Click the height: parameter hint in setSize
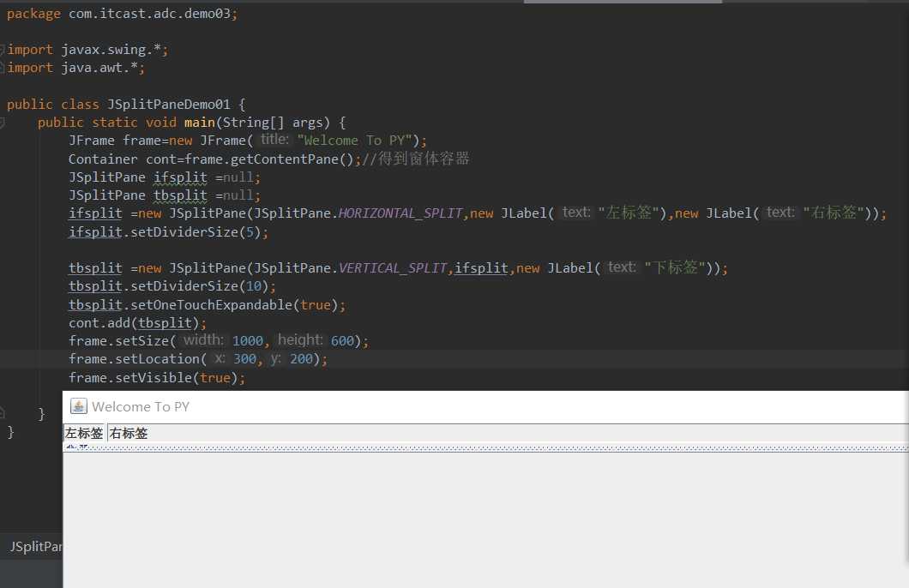This screenshot has width=909, height=588. 300,340
